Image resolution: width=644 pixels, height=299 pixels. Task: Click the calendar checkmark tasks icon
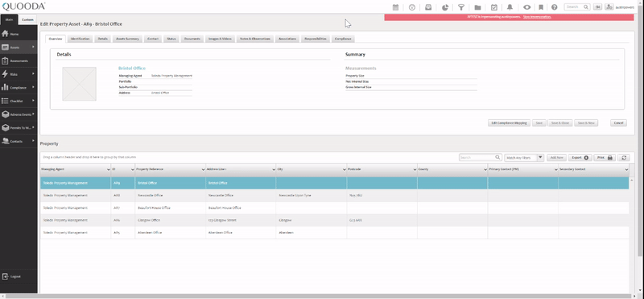[x=494, y=7]
